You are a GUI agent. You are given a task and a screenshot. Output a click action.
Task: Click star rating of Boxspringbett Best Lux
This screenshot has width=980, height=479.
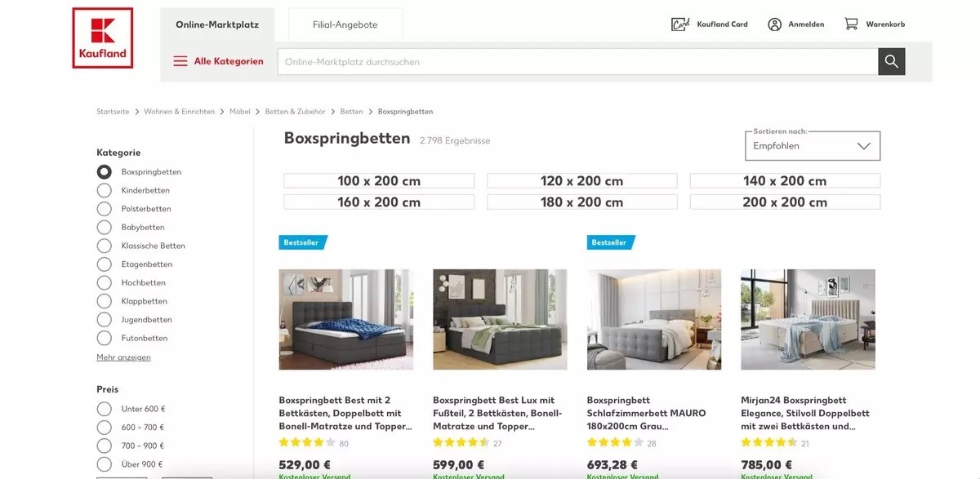pos(461,442)
